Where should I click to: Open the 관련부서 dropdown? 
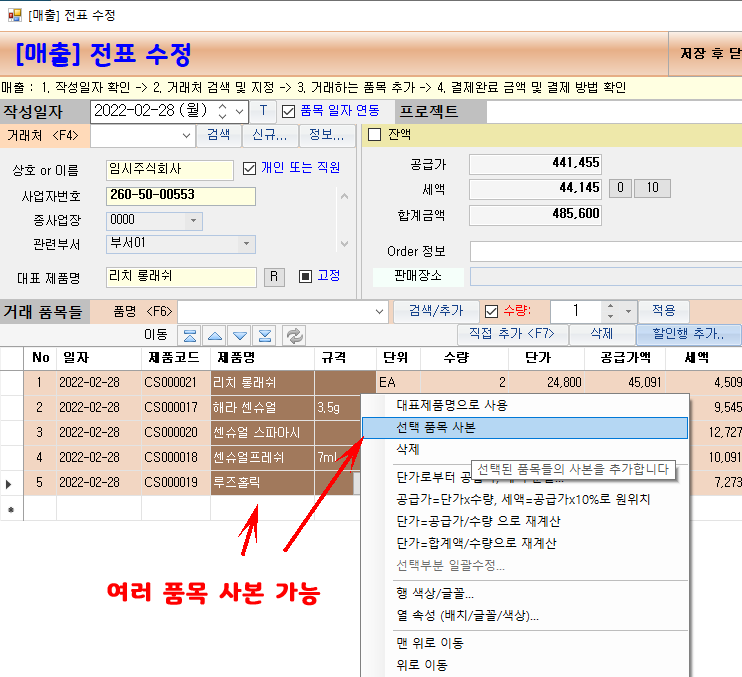pyautogui.click(x=246, y=244)
